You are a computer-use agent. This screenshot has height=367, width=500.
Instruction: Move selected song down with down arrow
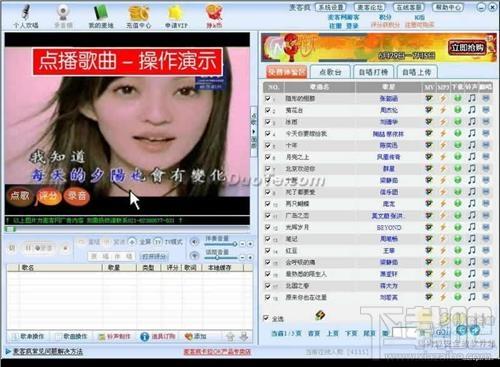pyautogui.click(x=244, y=337)
